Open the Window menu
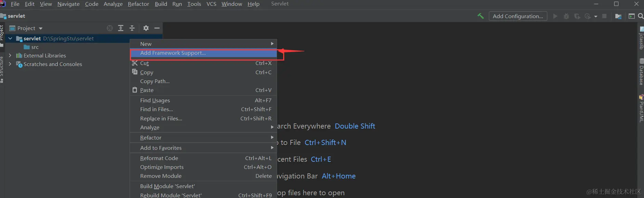The width and height of the screenshot is (644, 198). [x=232, y=4]
